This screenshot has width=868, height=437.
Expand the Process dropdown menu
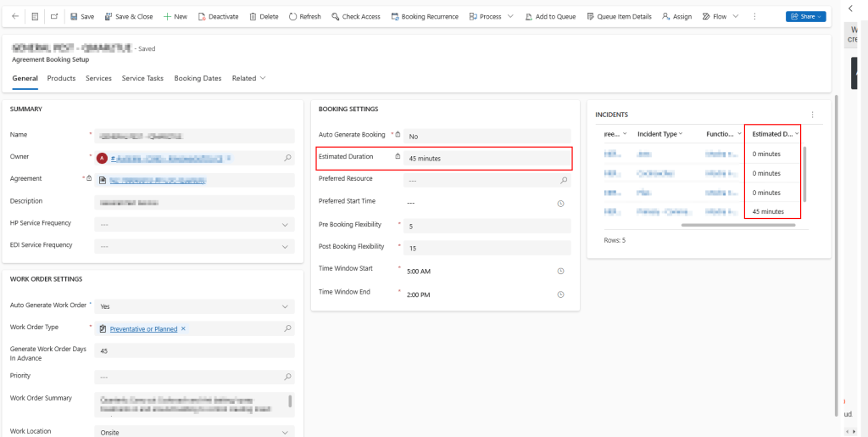[x=509, y=16]
